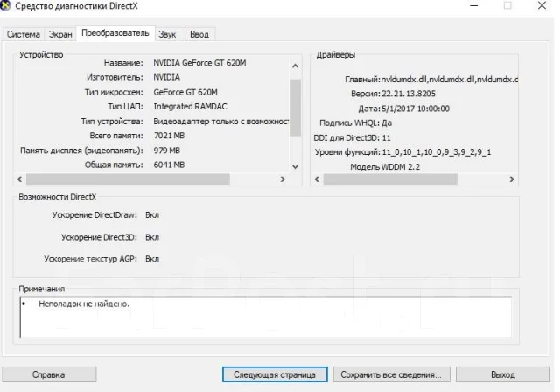The height and width of the screenshot is (392, 560).
Task: Select shared memory value 6041 MB
Action: (x=169, y=165)
